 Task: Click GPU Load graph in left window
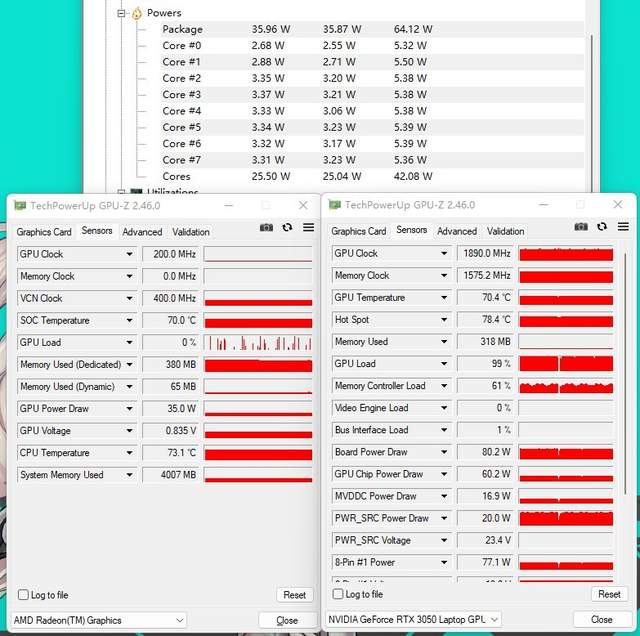point(258,342)
